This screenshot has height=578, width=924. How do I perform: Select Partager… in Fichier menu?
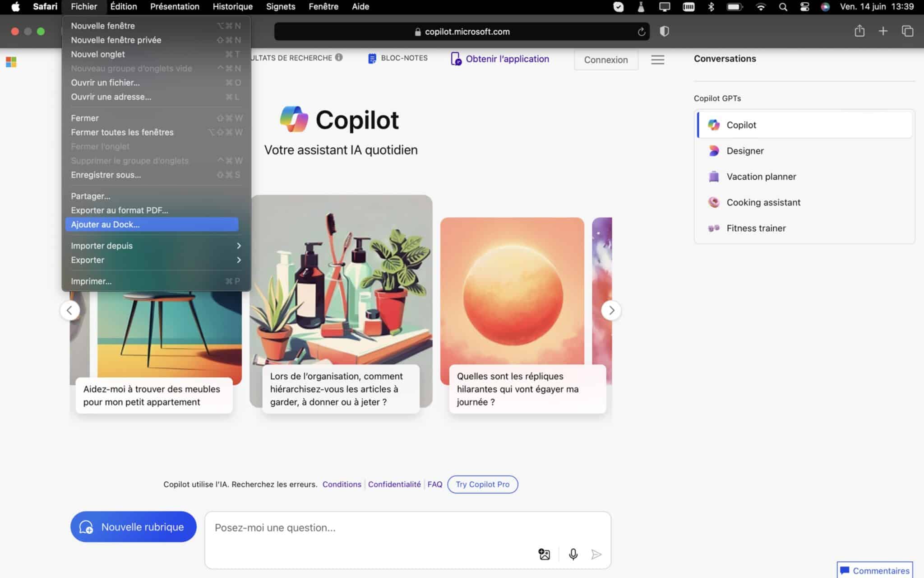pyautogui.click(x=156, y=196)
